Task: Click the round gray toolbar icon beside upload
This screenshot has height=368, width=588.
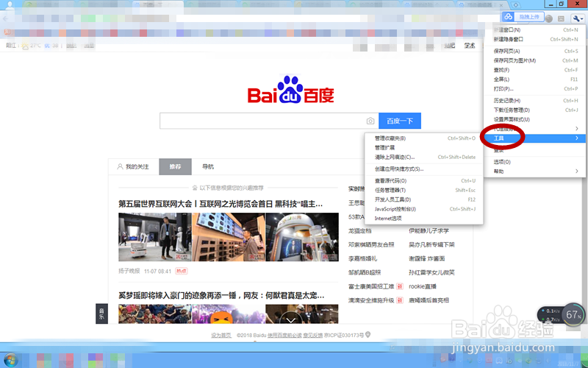Action: pyautogui.click(x=549, y=18)
